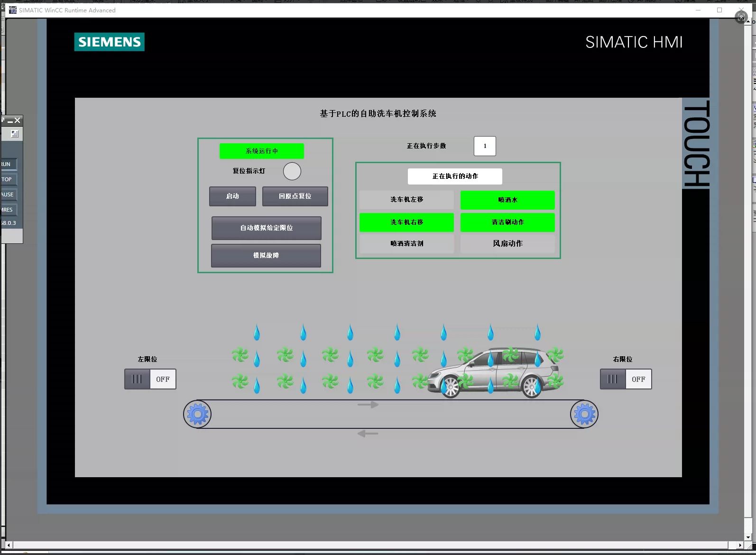Screen dimensions: 756x555
Task: Click the 模拟故障 fault simulation button
Action: (266, 256)
